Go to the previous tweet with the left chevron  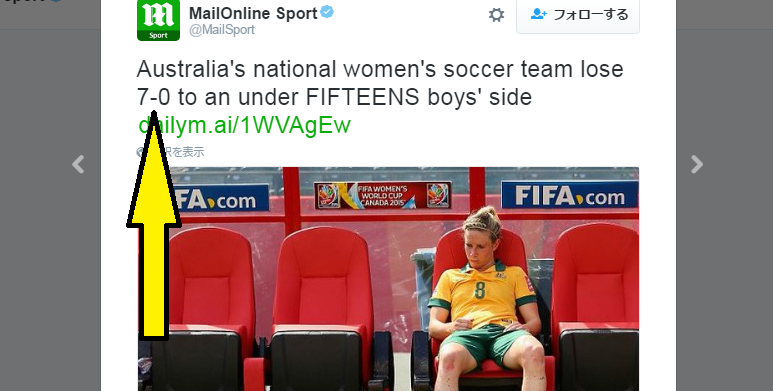coord(78,164)
